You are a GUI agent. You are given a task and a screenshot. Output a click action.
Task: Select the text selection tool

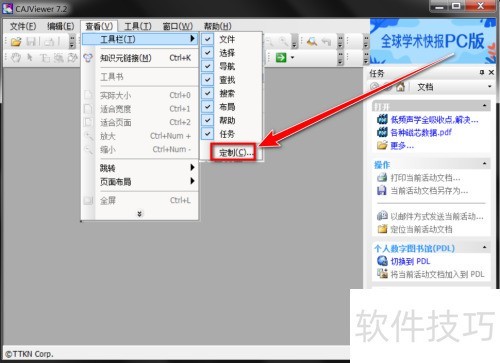pyautogui.click(x=45, y=58)
